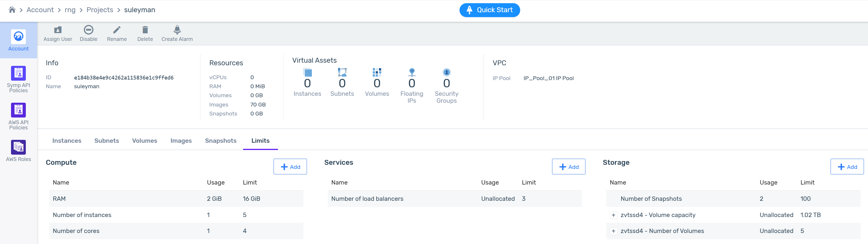This screenshot has width=868, height=244.
Task: Switch to the Volumes tab
Action: tap(144, 140)
